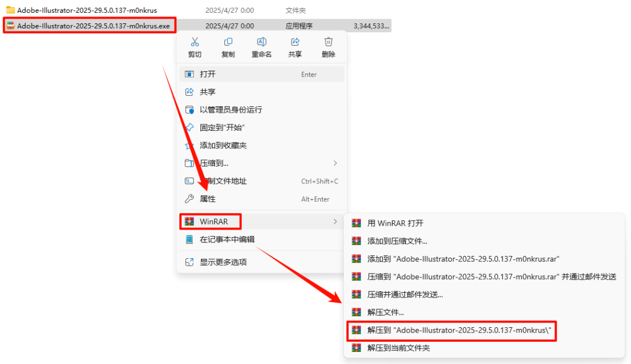Select 固定到"开始" menu entry

pos(262,127)
